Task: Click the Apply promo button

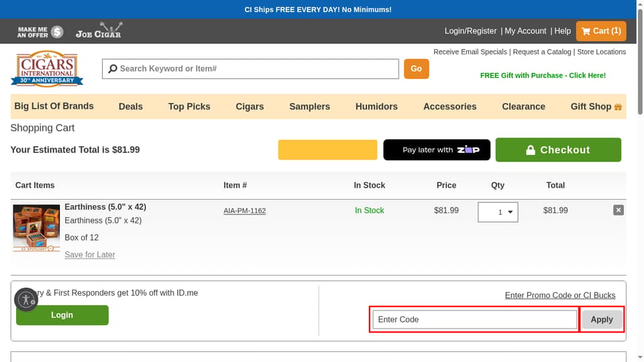Action: pyautogui.click(x=602, y=319)
